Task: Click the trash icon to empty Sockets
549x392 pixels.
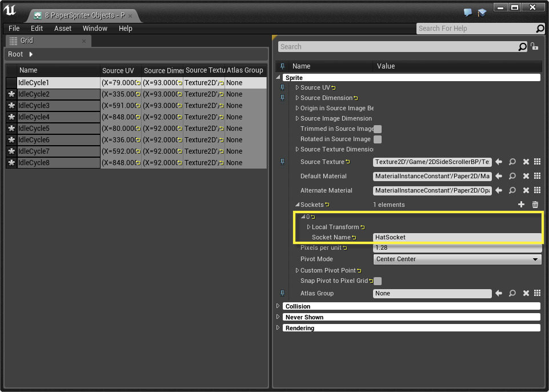Action: tap(535, 205)
